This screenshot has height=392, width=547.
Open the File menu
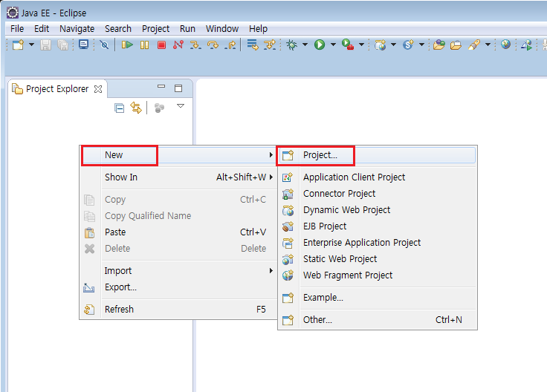tap(17, 28)
